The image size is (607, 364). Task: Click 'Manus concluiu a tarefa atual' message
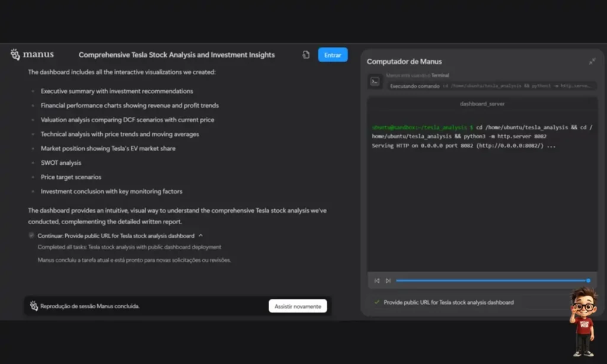(134, 260)
